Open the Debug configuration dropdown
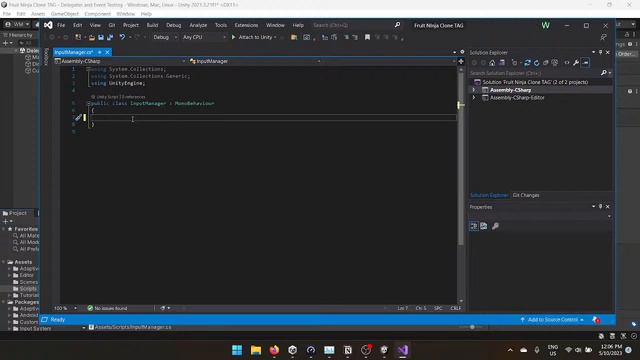The image size is (640, 360). [x=165, y=37]
